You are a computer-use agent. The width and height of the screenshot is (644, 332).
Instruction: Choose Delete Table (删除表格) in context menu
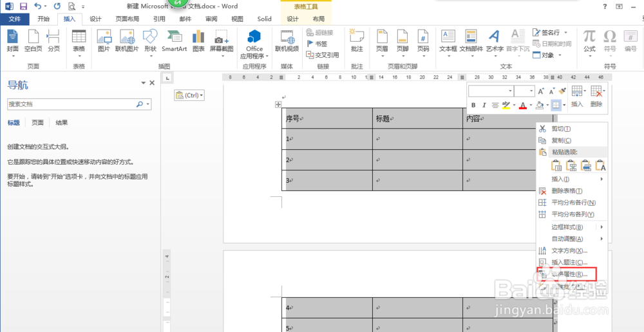point(572,191)
